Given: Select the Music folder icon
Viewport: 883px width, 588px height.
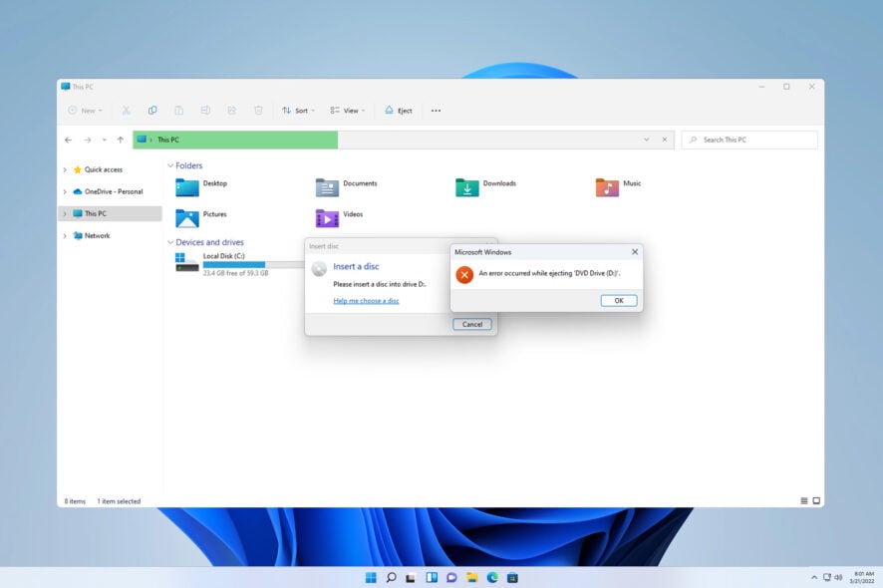Looking at the screenshot, I should pos(607,187).
